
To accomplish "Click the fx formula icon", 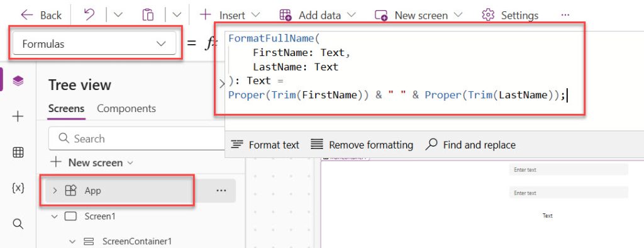I will [211, 43].
